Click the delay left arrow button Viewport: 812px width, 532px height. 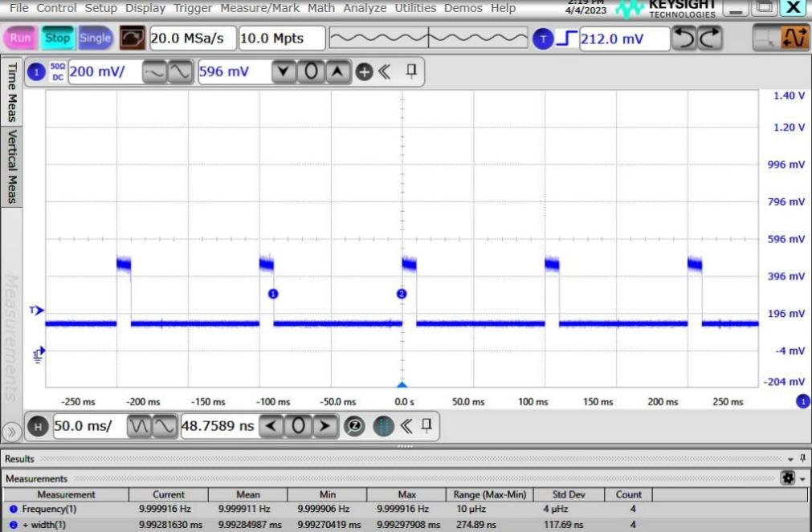point(271,426)
